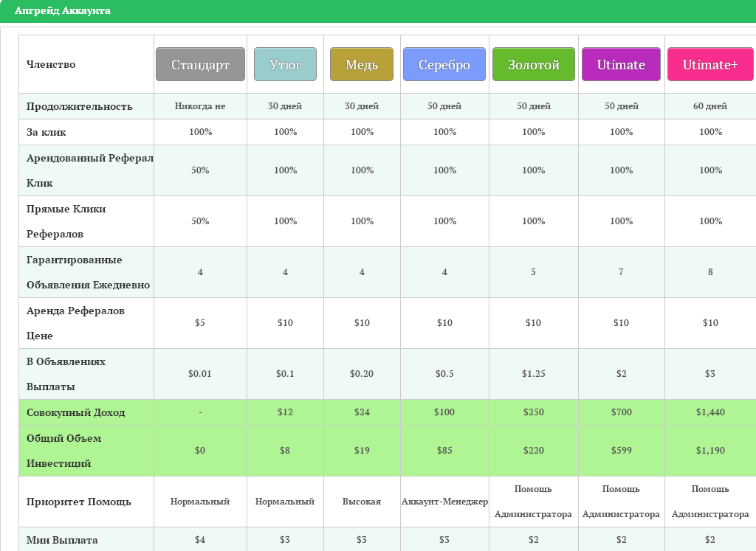Choose the Утюг membership plan button

tap(285, 64)
